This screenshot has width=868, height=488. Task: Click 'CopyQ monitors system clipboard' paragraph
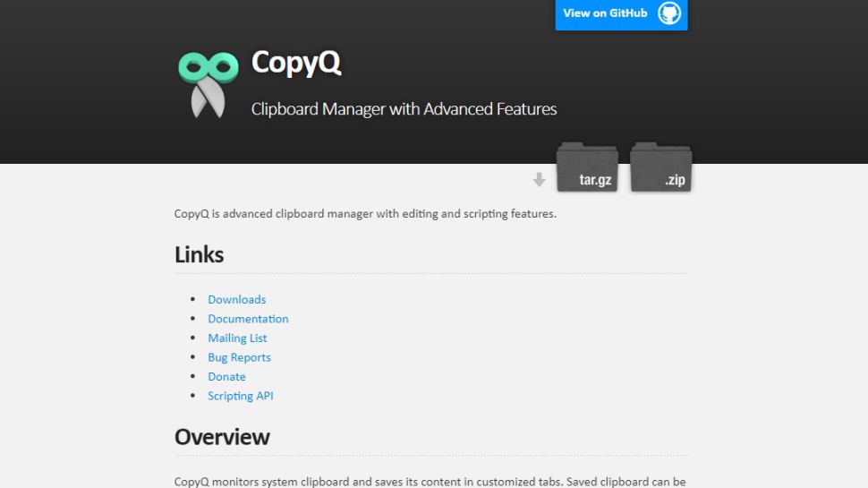click(x=430, y=482)
